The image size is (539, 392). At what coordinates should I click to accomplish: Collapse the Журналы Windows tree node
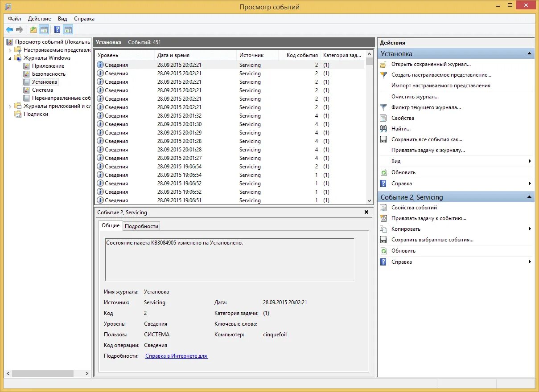coord(10,58)
